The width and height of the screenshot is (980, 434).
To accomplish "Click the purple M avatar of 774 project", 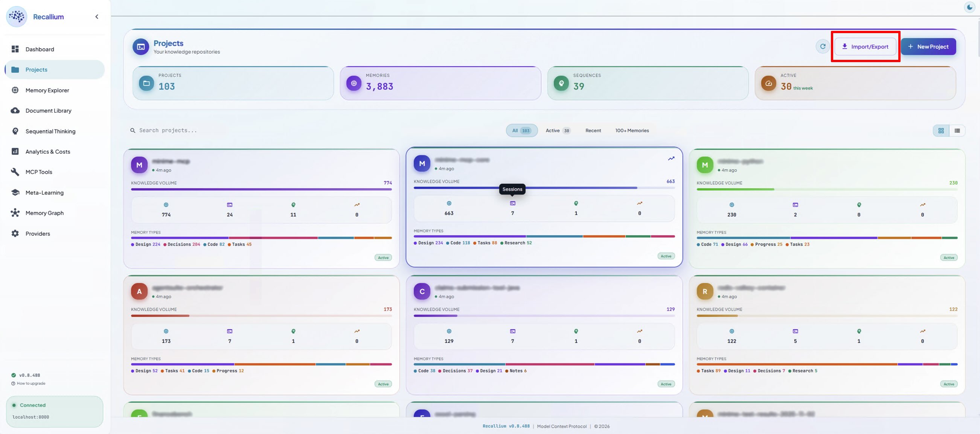I will point(139,165).
